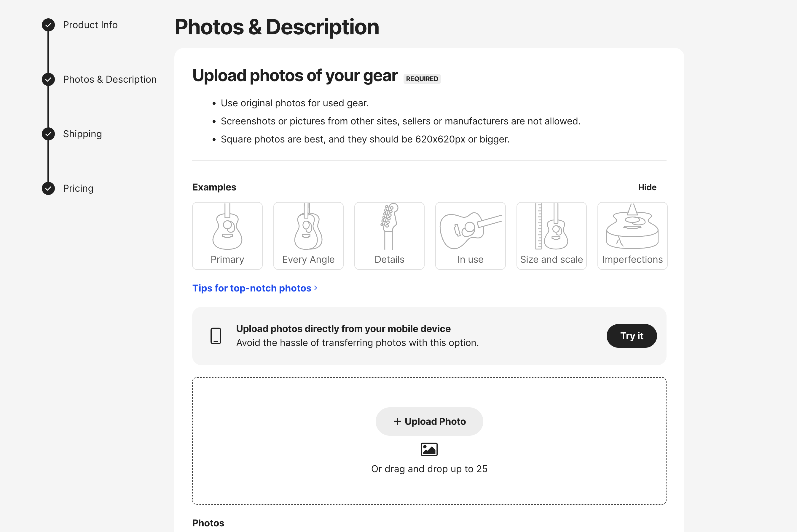Open Tips for top-notch photos
The height and width of the screenshot is (532, 797).
click(x=252, y=288)
